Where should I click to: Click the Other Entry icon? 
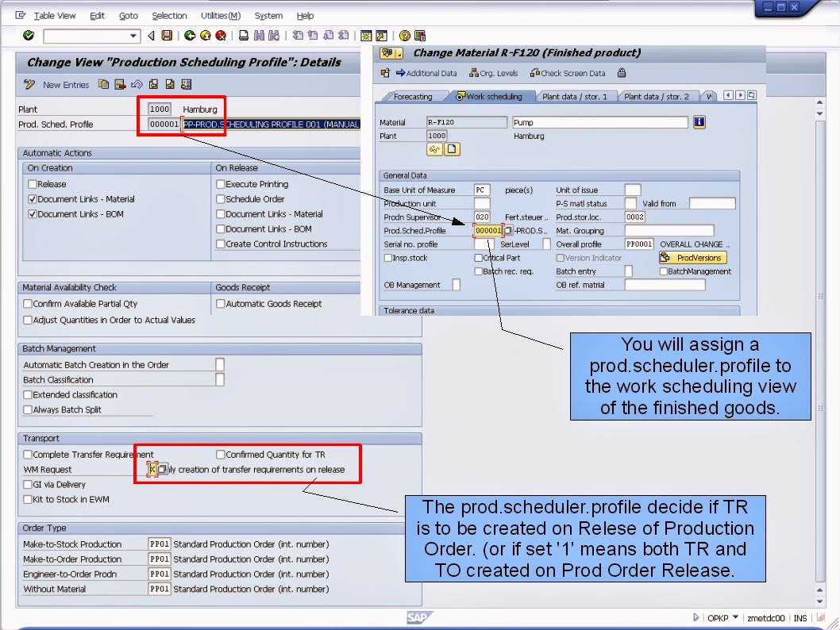coord(187,85)
